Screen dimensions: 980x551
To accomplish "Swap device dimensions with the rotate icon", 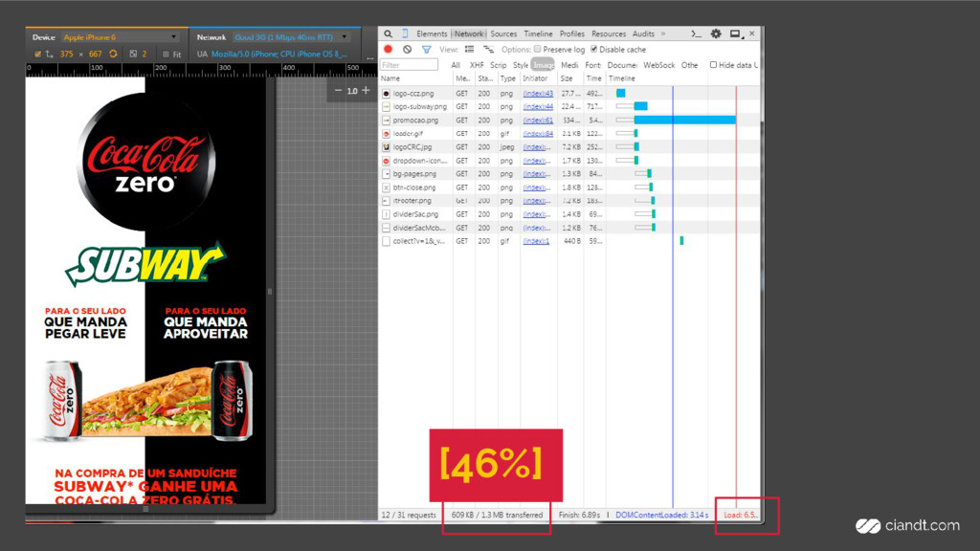I will (x=113, y=54).
